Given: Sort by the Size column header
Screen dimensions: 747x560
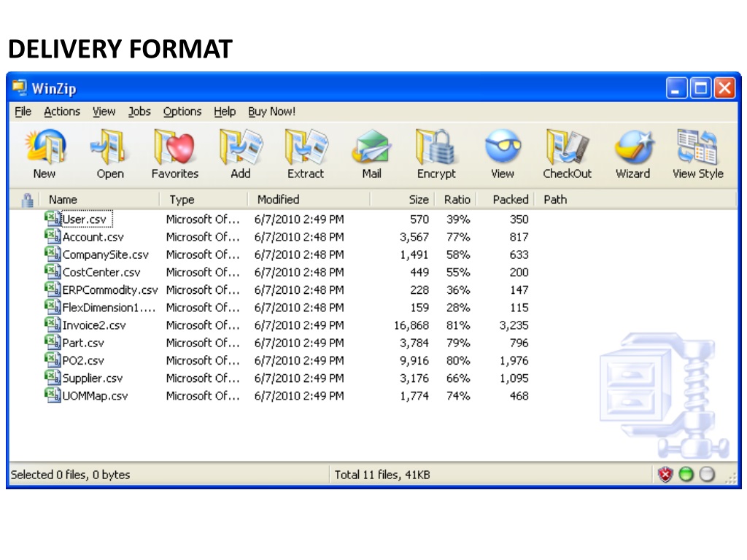Looking at the screenshot, I should [418, 200].
